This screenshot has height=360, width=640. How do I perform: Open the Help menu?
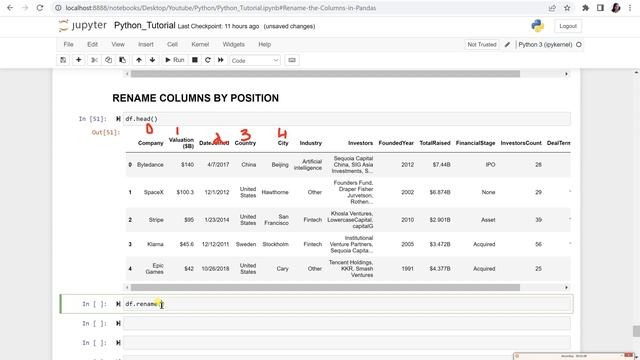tap(264, 44)
